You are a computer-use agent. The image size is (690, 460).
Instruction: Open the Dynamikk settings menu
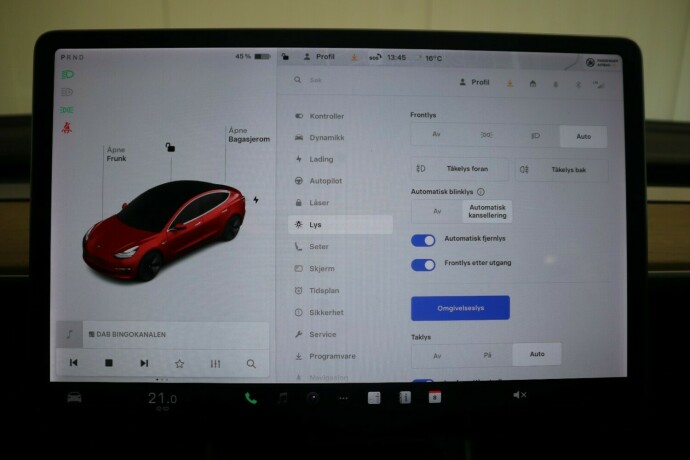click(320, 138)
